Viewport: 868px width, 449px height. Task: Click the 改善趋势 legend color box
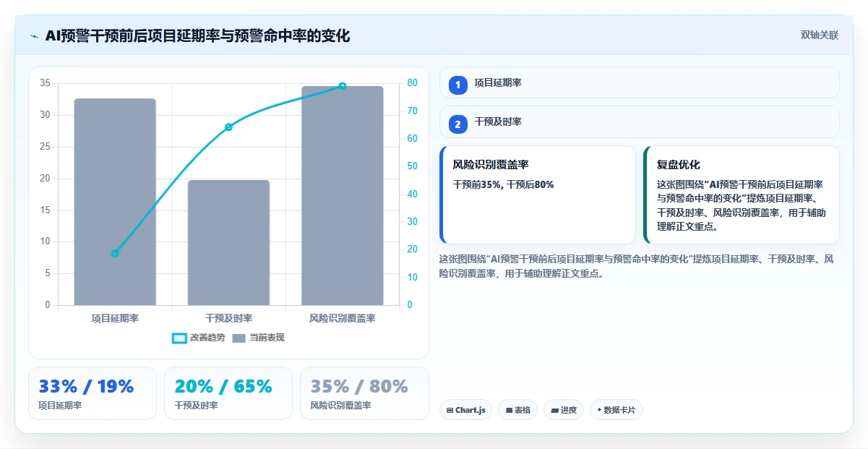(179, 338)
